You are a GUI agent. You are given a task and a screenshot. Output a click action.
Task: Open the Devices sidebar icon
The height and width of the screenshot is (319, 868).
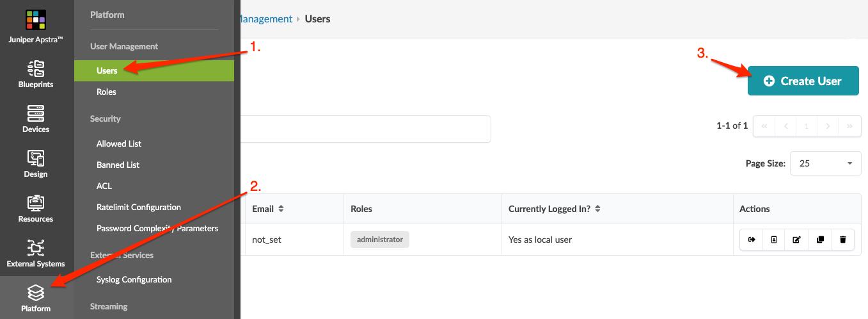click(x=36, y=119)
